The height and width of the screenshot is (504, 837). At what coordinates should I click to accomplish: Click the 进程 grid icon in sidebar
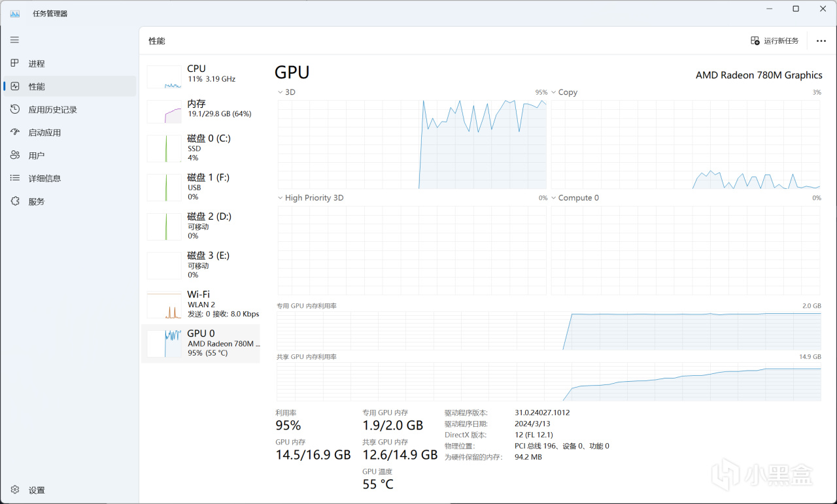pos(15,63)
